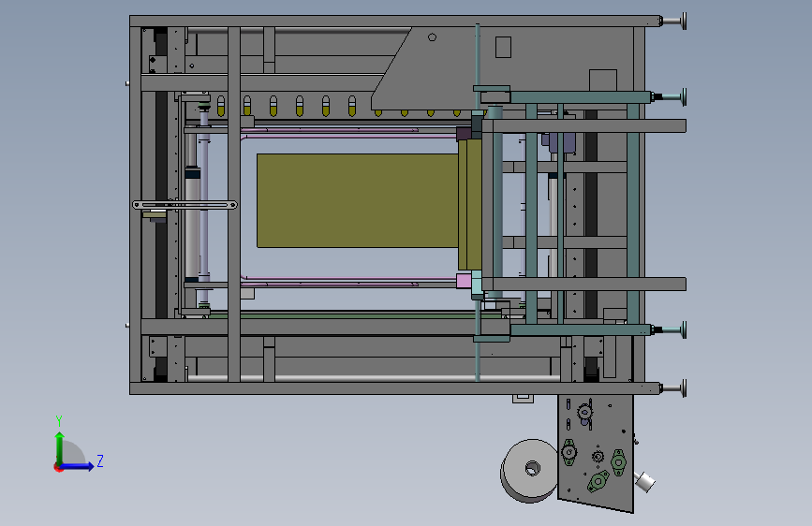The width and height of the screenshot is (812, 526).
Task: Select the horizontal slotted link bar on the left side
Action: tap(185, 205)
